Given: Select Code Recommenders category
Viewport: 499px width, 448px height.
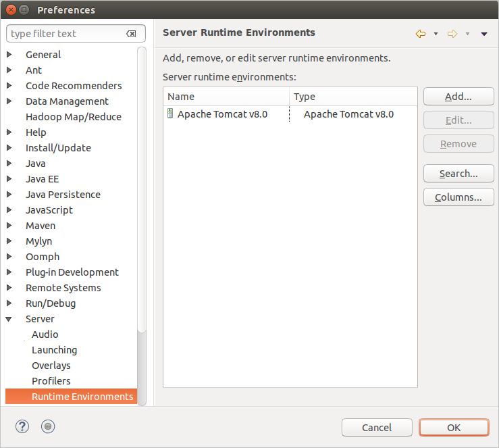Looking at the screenshot, I should coord(74,86).
